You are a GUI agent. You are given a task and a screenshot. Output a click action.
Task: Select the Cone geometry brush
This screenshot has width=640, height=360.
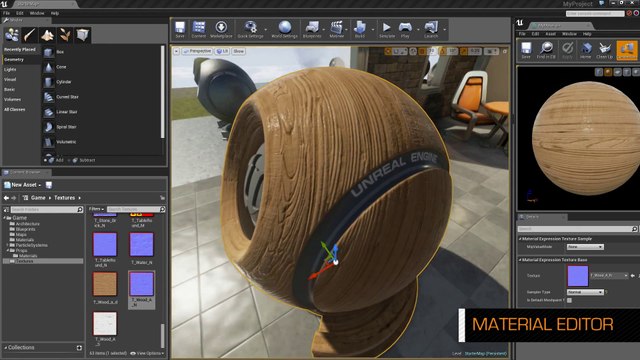(61, 67)
